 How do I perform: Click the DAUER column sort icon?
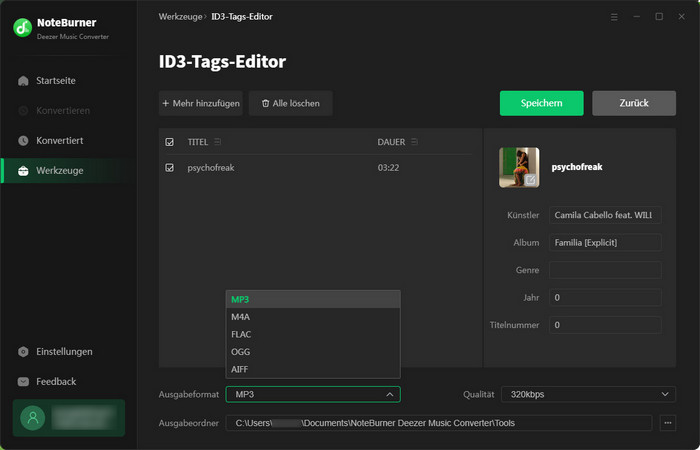point(414,142)
